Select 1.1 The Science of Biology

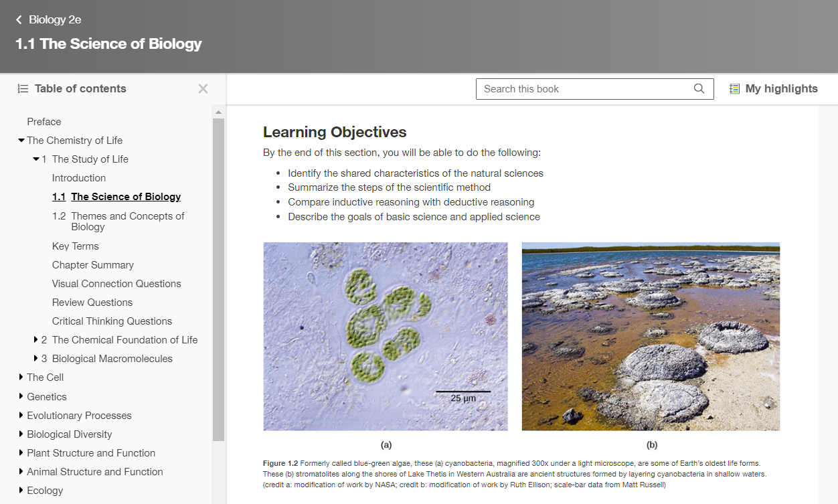[x=116, y=197]
